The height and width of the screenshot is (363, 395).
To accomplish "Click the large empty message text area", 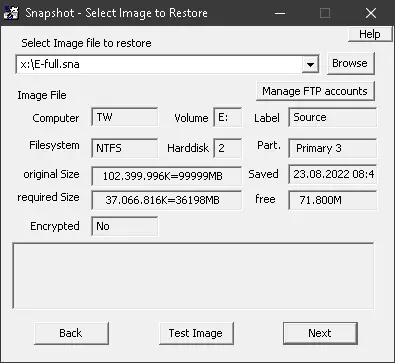I will (x=193, y=276).
